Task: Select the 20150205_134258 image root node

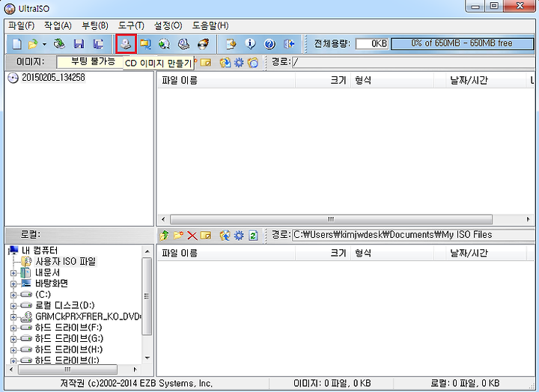Action: 53,78
